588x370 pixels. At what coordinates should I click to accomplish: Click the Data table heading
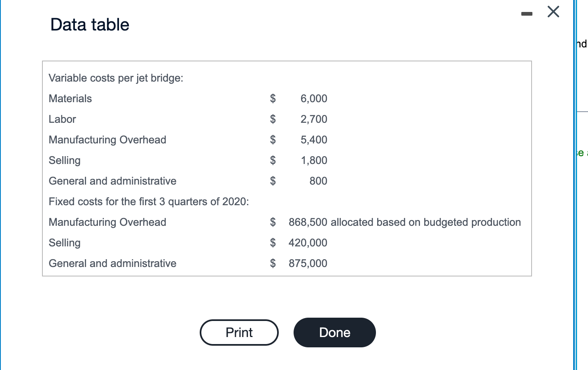coord(89,25)
